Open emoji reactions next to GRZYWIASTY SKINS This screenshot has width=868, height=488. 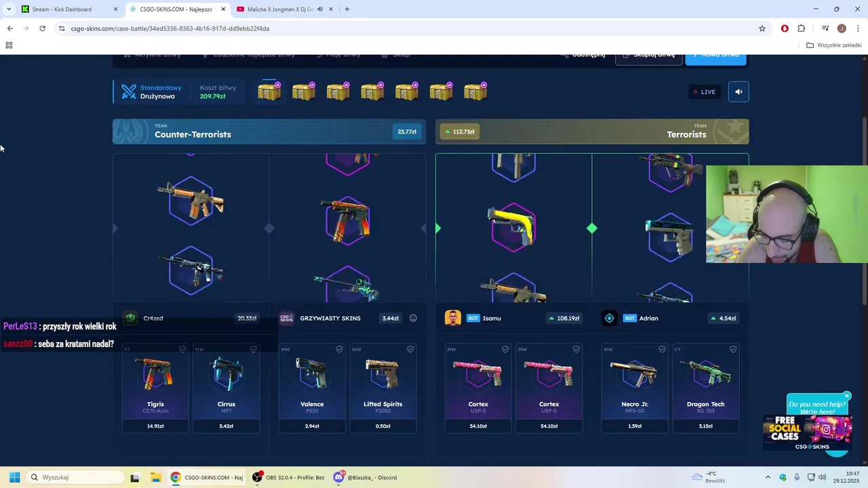click(413, 318)
